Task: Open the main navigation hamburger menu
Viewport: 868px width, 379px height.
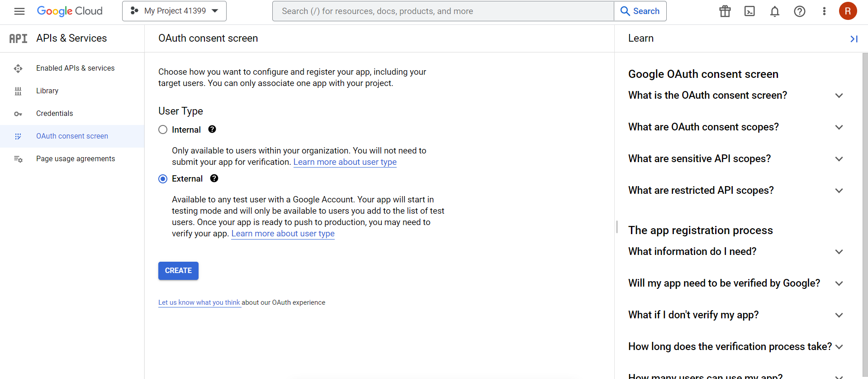Action: 19,11
